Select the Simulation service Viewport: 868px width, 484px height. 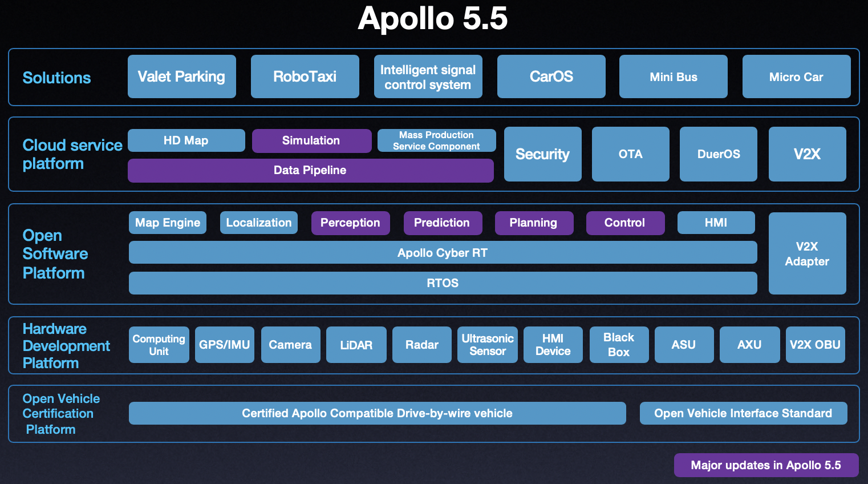(x=311, y=140)
